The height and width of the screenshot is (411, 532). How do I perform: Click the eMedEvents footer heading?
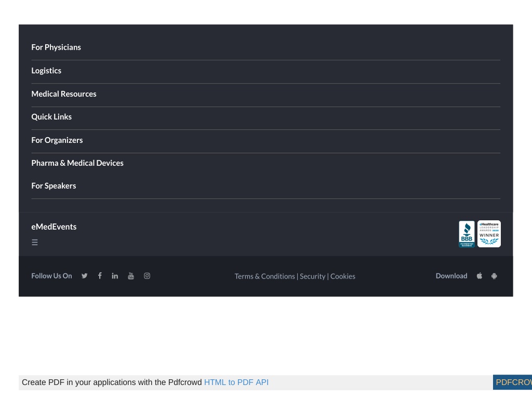click(54, 227)
